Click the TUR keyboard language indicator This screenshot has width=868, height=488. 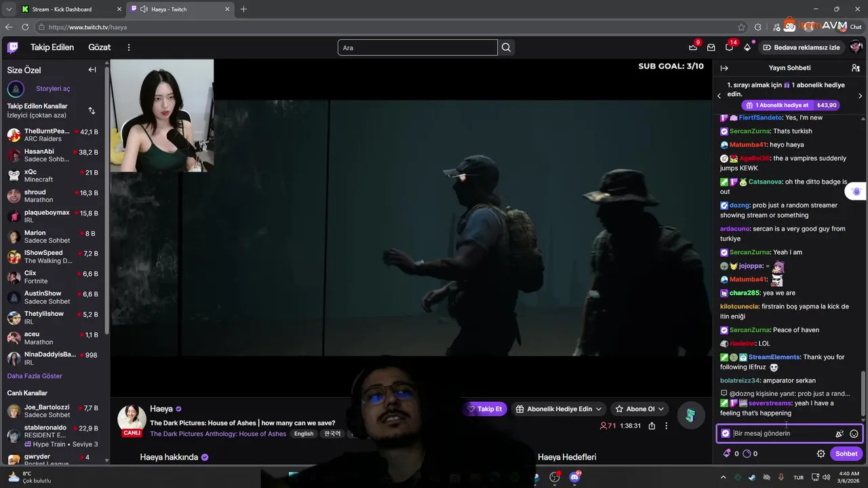coord(798,477)
